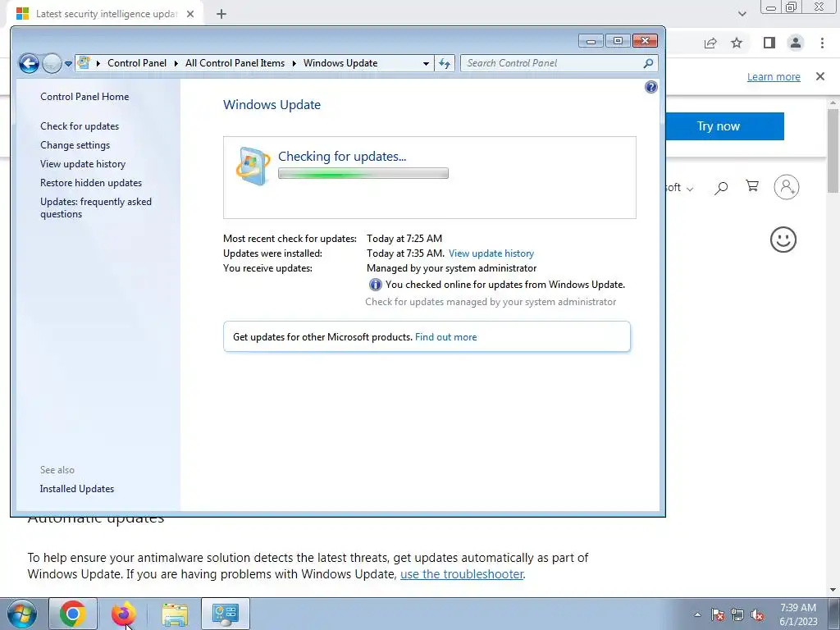The image size is (840, 630).
Task: Toggle Chrome side panel
Action: pyautogui.click(x=769, y=43)
